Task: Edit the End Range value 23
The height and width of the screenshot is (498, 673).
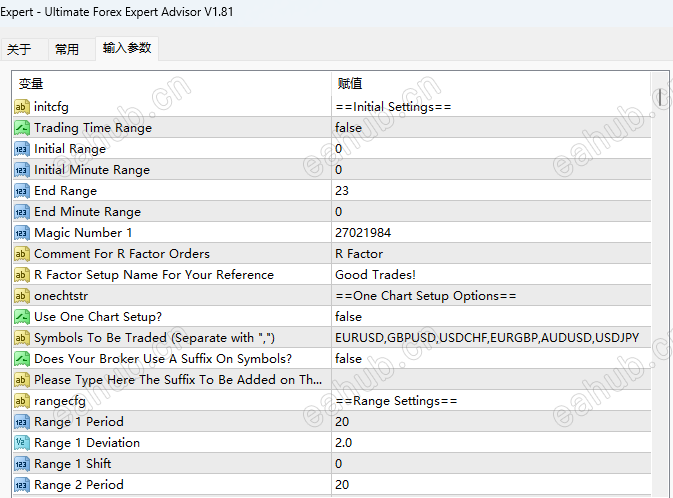Action: [x=491, y=191]
